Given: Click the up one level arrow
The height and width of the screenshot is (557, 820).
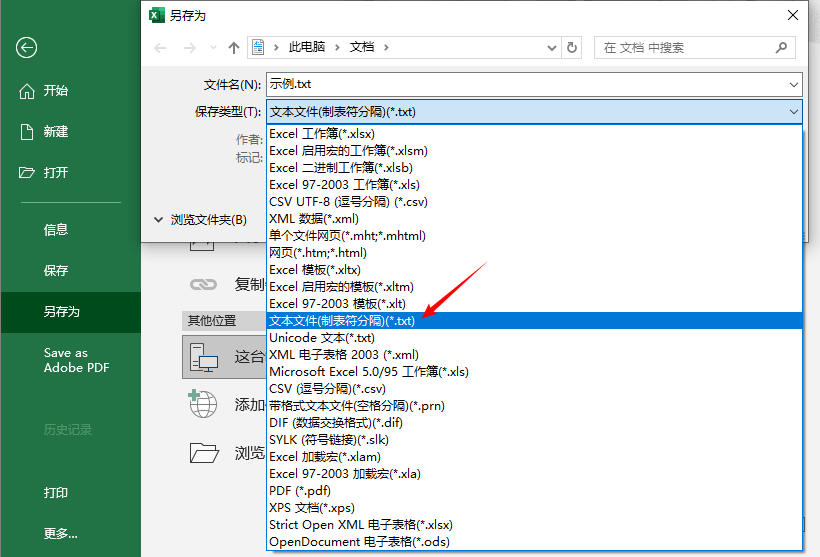Looking at the screenshot, I should 234,48.
